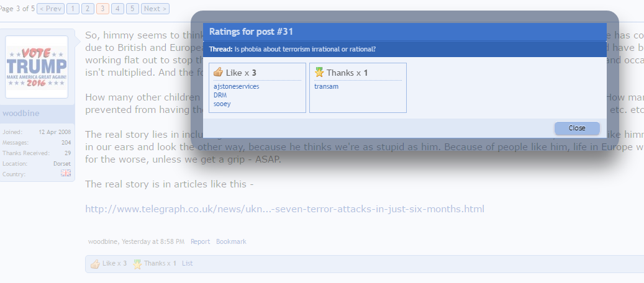Open sooey user profile link
Image resolution: width=644 pixels, height=283 pixels.
coord(222,104)
